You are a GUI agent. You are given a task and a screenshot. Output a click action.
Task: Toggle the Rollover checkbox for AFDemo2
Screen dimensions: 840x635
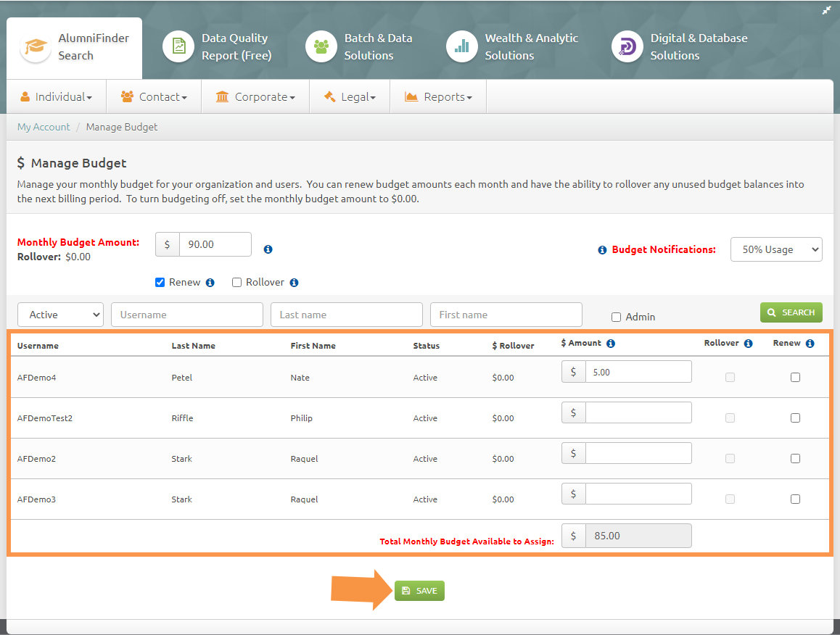click(x=730, y=459)
